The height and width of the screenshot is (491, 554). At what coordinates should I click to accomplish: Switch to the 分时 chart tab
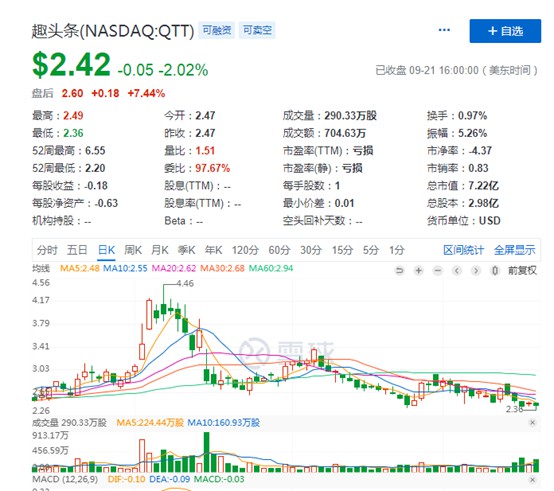coord(47,250)
